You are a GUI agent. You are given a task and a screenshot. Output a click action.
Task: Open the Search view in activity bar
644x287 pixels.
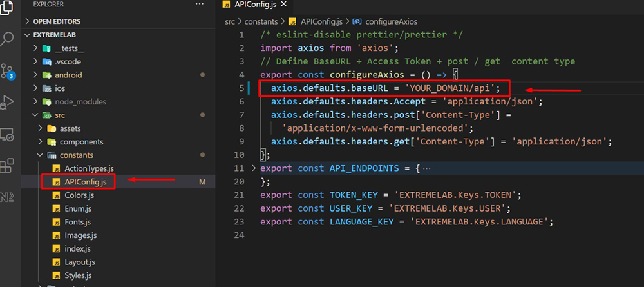[8, 38]
